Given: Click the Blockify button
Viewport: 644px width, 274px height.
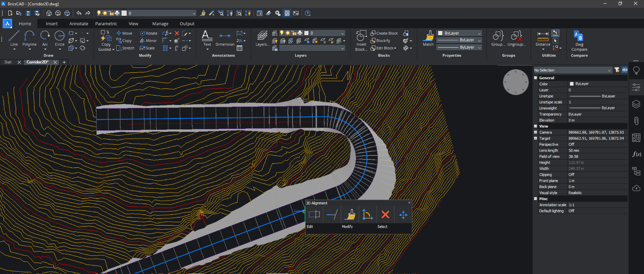Looking at the screenshot, I should coord(380,41).
